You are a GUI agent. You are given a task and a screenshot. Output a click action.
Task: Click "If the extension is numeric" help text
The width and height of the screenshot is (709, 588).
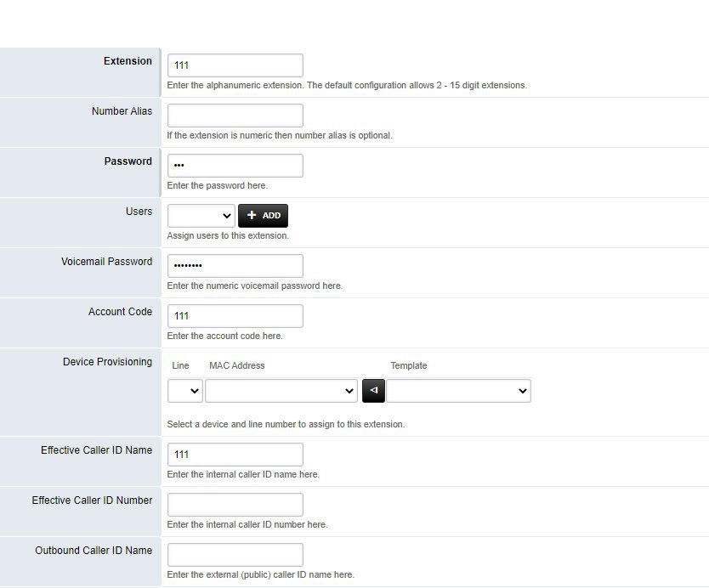click(280, 136)
